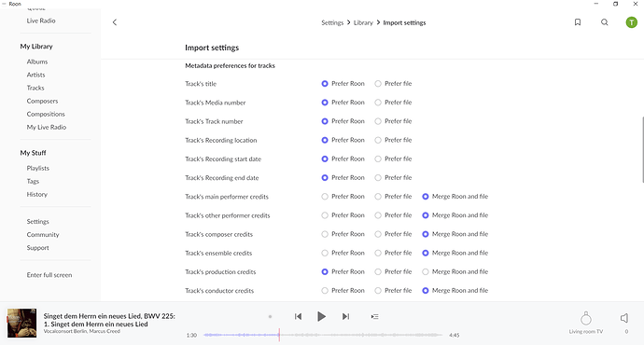644x345 pixels.
Task: Go back using the left arrow
Action: (x=115, y=22)
